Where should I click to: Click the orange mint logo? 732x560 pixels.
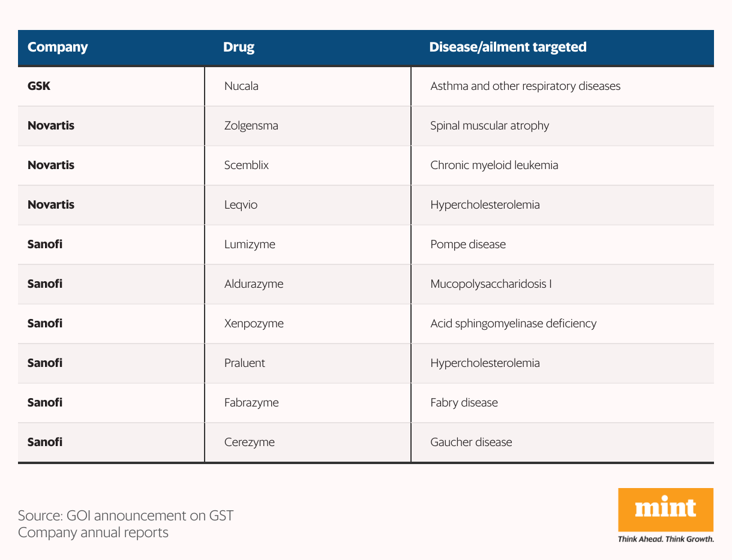(665, 509)
